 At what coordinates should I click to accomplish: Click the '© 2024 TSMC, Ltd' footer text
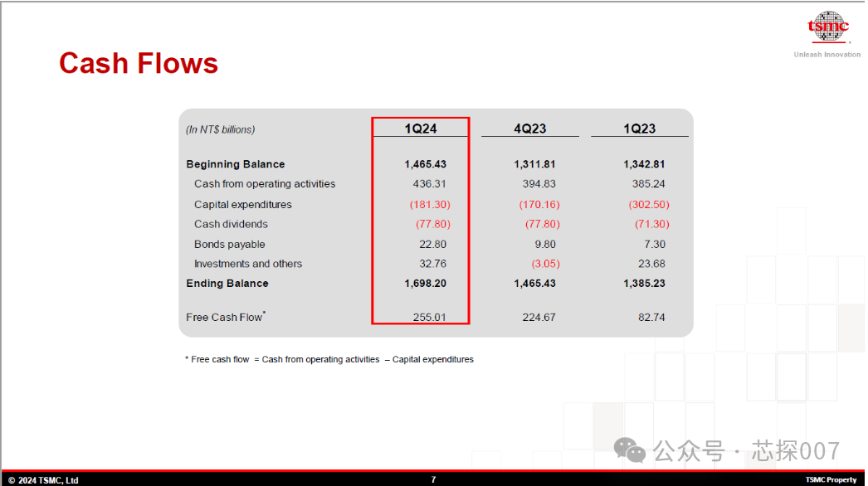point(43,480)
